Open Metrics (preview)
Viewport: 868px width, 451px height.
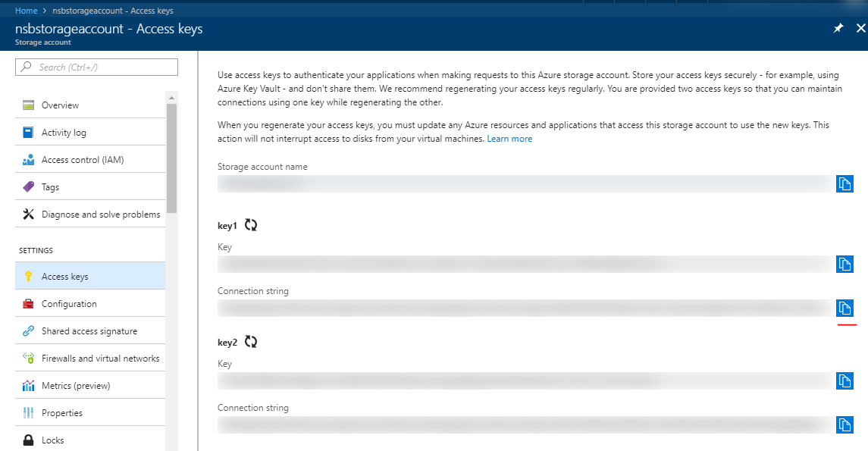click(90, 386)
